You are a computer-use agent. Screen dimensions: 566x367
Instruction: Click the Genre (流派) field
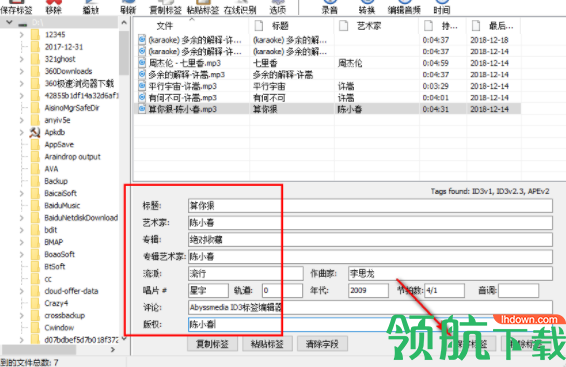click(245, 274)
